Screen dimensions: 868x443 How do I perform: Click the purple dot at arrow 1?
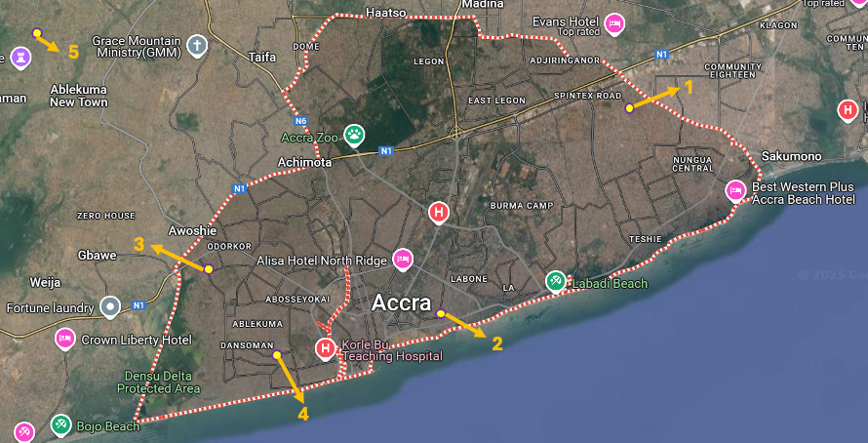tap(629, 108)
